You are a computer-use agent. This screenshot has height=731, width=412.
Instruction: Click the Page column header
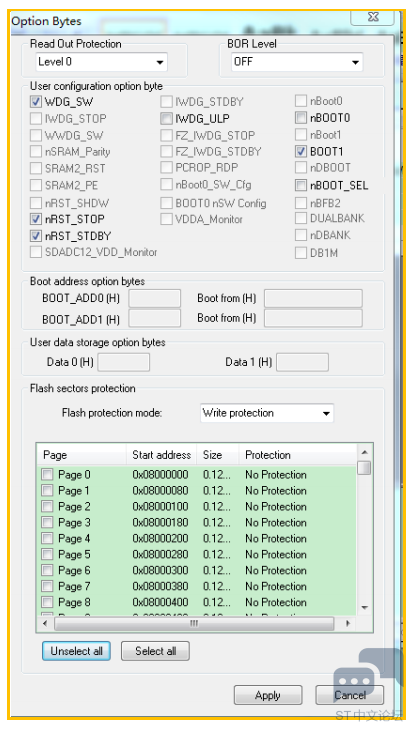[x=81, y=455]
